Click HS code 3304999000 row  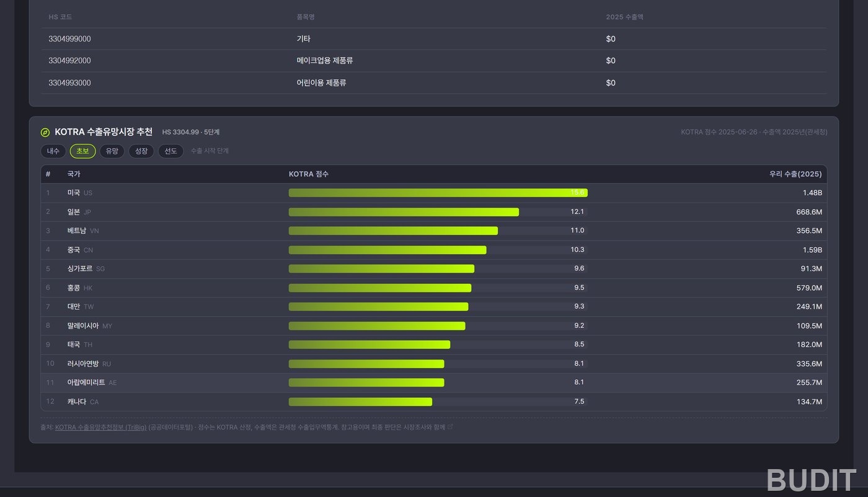coord(434,39)
